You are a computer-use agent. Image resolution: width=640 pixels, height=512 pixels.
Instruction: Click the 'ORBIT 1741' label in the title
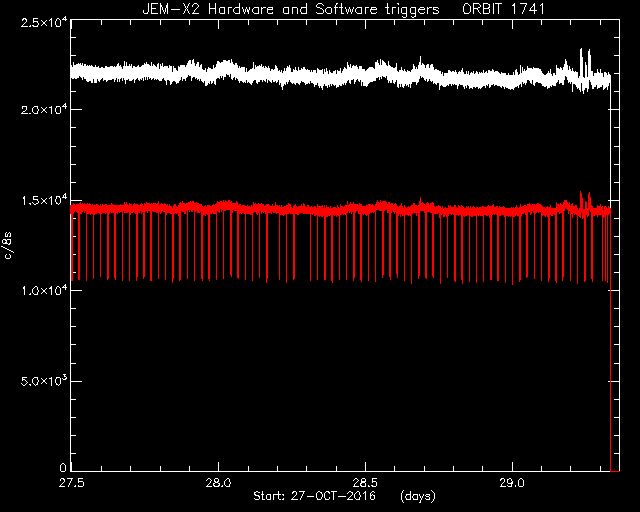tap(503, 9)
